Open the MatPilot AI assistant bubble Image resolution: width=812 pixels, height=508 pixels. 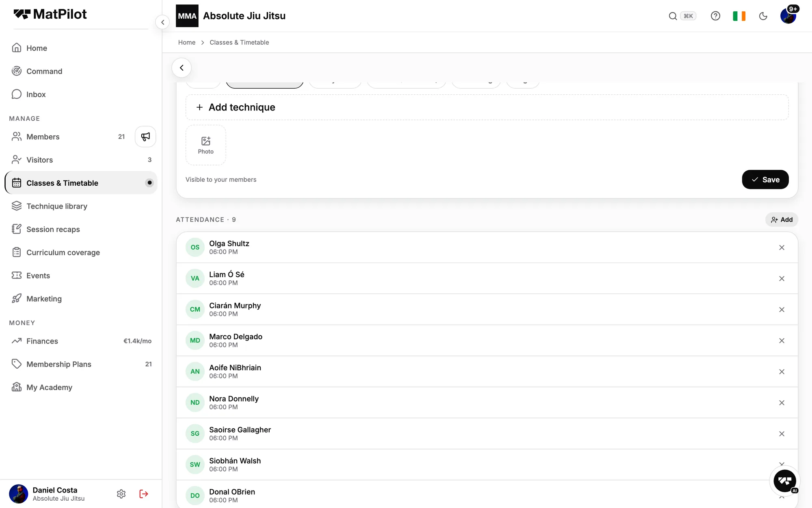point(785,481)
